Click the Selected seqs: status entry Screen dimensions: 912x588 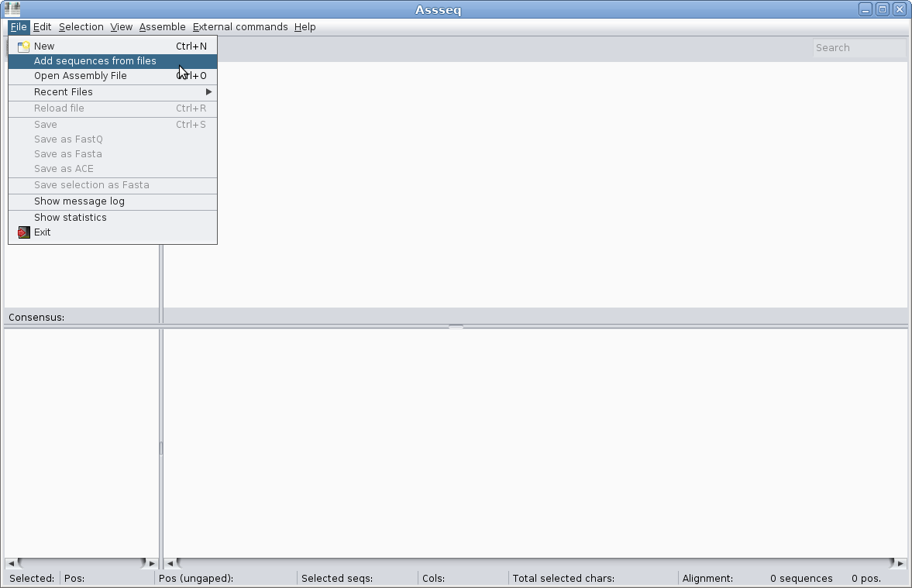click(337, 579)
